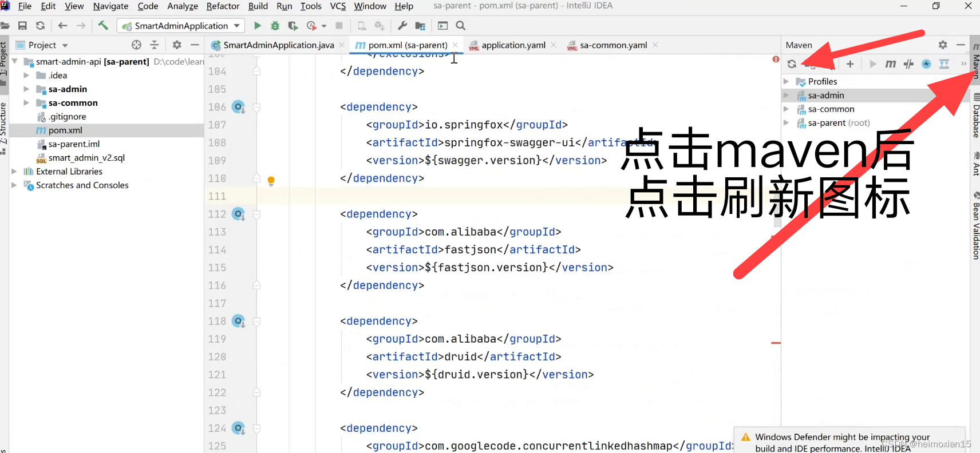Viewport: 980px width, 453px height.
Task: Open Maven panel gear settings
Action: coord(943,45)
